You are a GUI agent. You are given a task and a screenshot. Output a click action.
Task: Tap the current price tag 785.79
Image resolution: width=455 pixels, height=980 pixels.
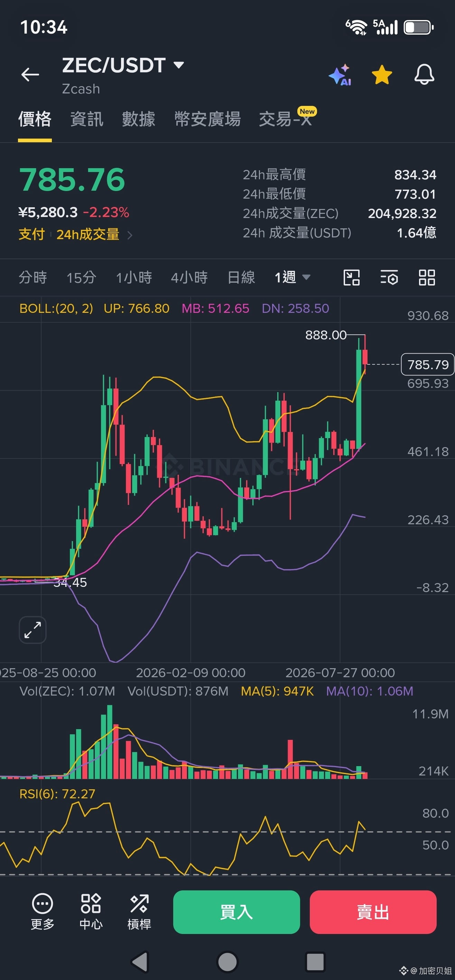pyautogui.click(x=428, y=364)
